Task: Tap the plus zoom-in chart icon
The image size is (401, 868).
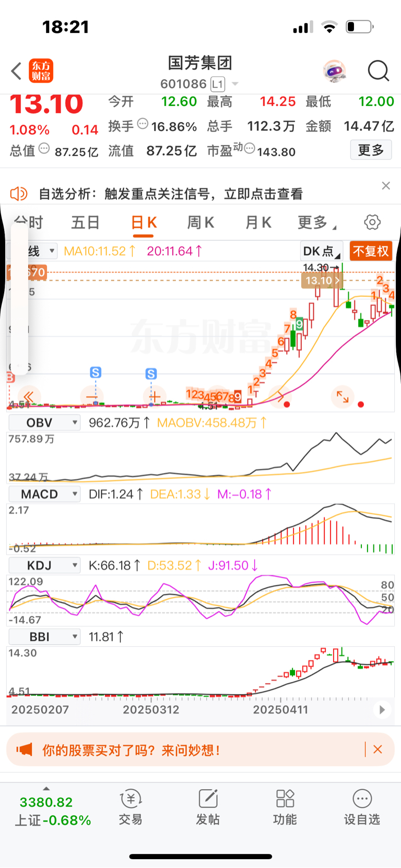Action: point(155,397)
